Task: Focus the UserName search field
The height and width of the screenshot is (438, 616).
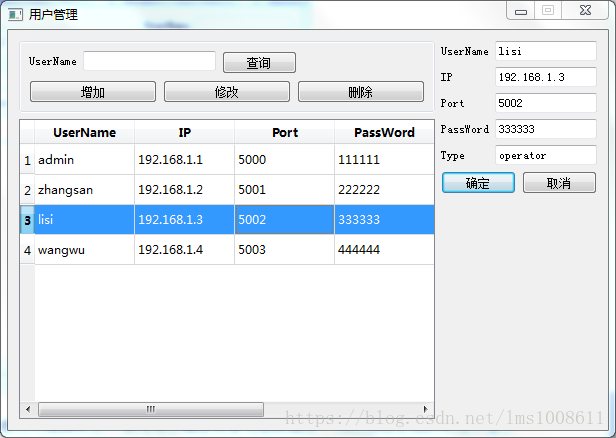Action: 149,61
